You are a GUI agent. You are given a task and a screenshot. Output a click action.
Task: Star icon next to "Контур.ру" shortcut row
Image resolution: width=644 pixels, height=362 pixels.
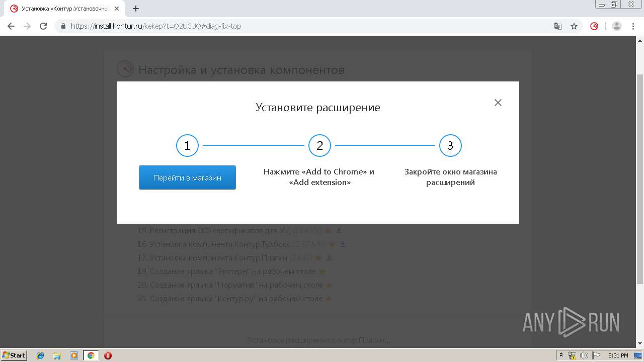(x=329, y=299)
